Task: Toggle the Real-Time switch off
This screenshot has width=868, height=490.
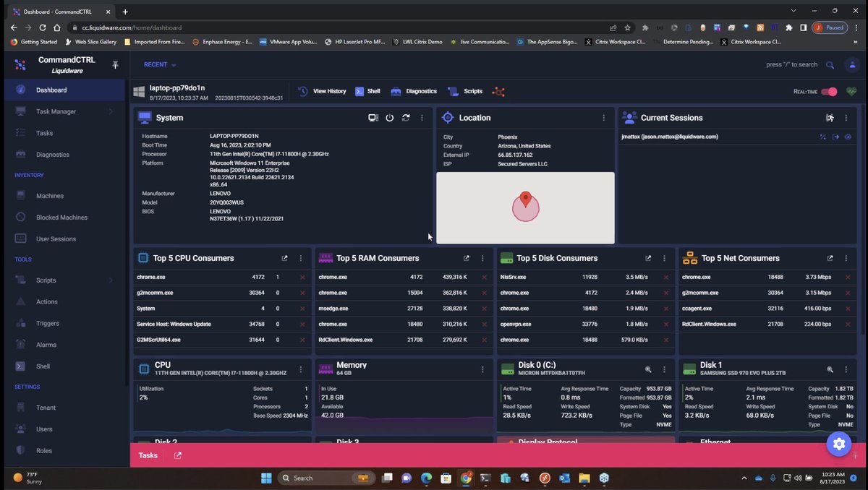Action: pyautogui.click(x=829, y=92)
